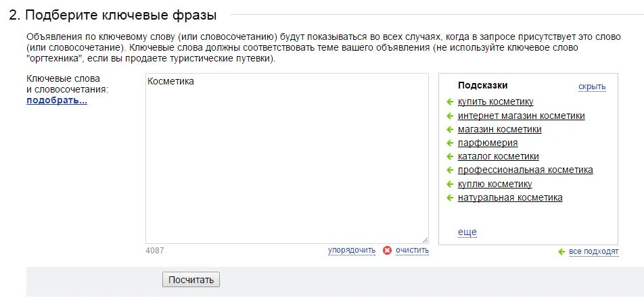The width and height of the screenshot is (644, 300).
Task: Click the 'профессиональная косметика' suggestion link
Action: [525, 170]
